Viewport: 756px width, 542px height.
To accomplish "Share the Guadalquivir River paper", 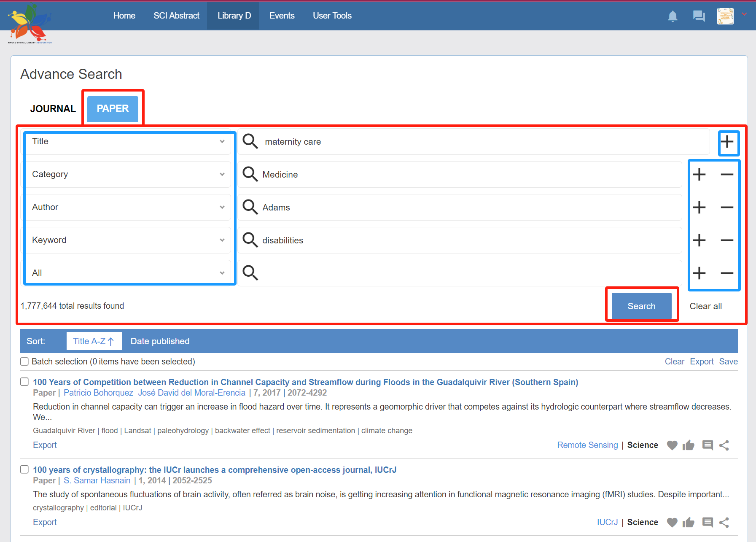I will (x=724, y=445).
